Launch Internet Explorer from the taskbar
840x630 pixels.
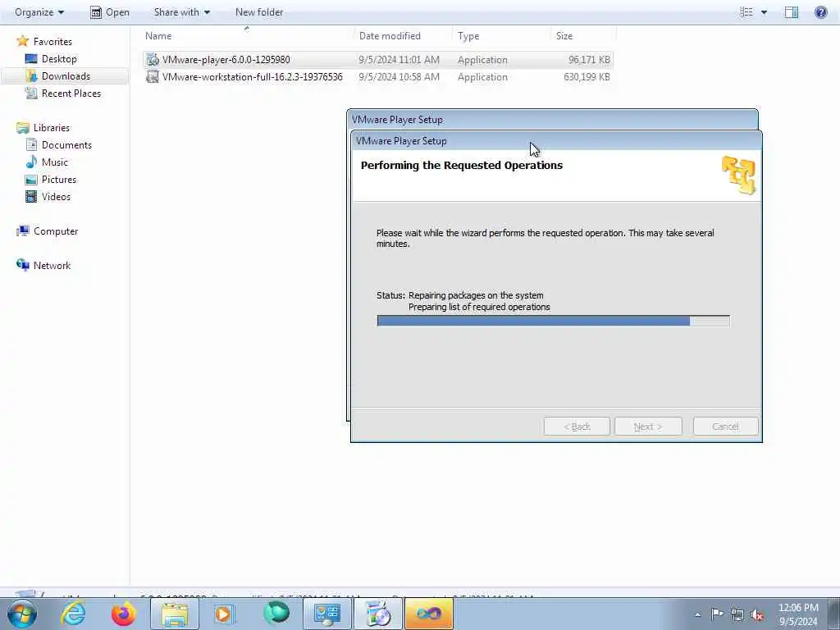pos(73,614)
